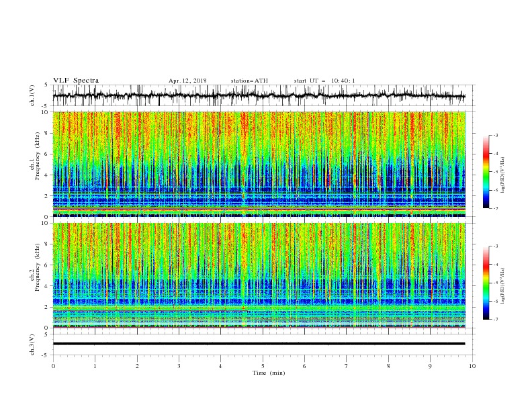Select the date label "Apr. 12, 2018"

click(x=187, y=81)
